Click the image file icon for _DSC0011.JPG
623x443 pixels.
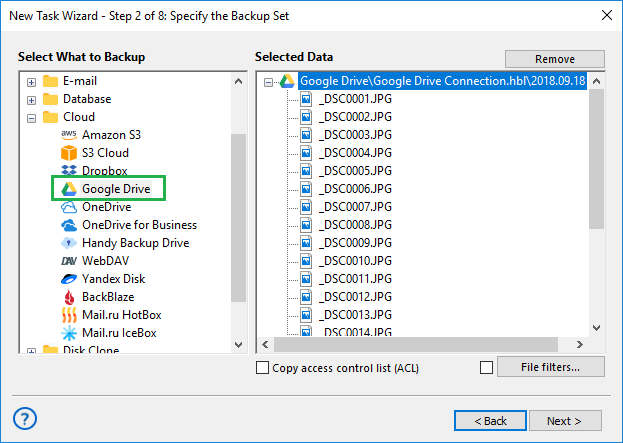[306, 279]
